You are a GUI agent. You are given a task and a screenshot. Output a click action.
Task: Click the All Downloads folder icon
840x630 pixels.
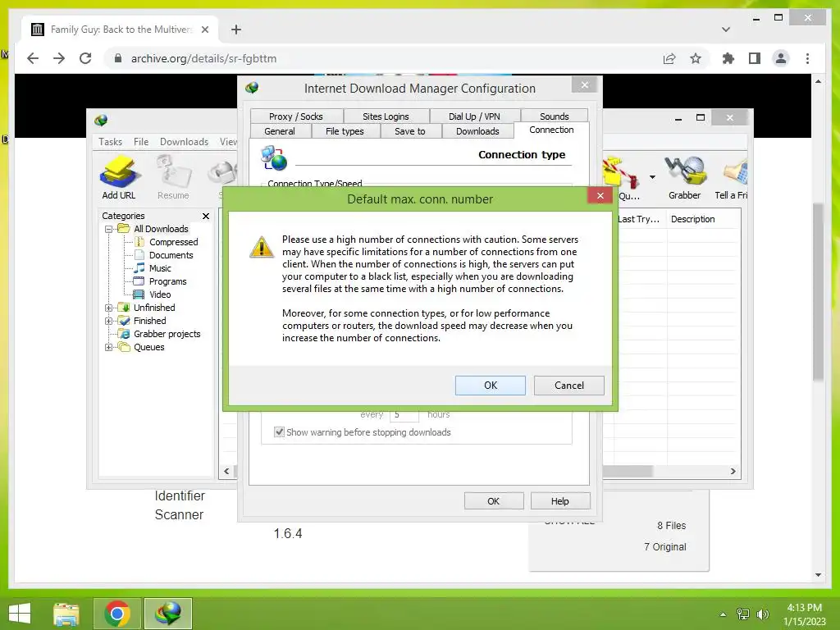[124, 229]
